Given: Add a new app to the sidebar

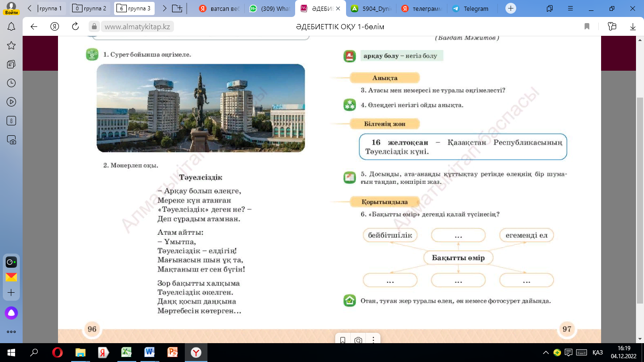Looking at the screenshot, I should point(11,293).
